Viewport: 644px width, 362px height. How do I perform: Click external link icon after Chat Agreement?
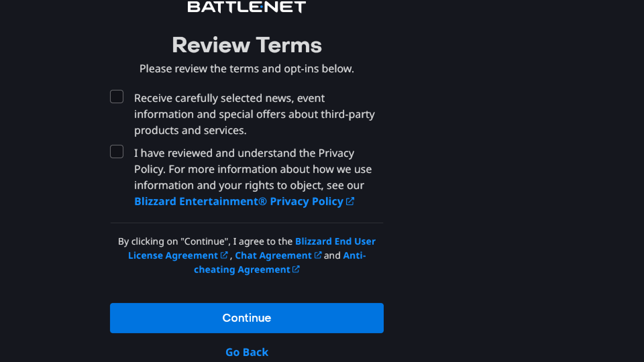tap(318, 255)
